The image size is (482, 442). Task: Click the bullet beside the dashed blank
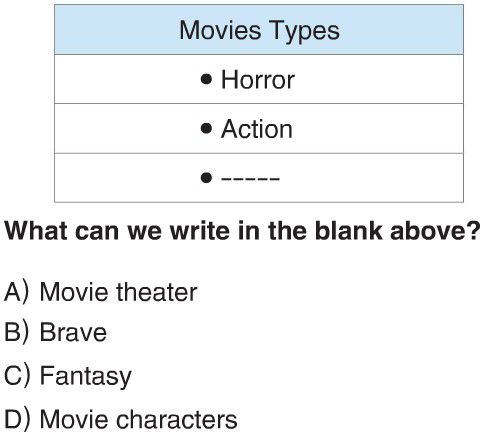(x=206, y=178)
